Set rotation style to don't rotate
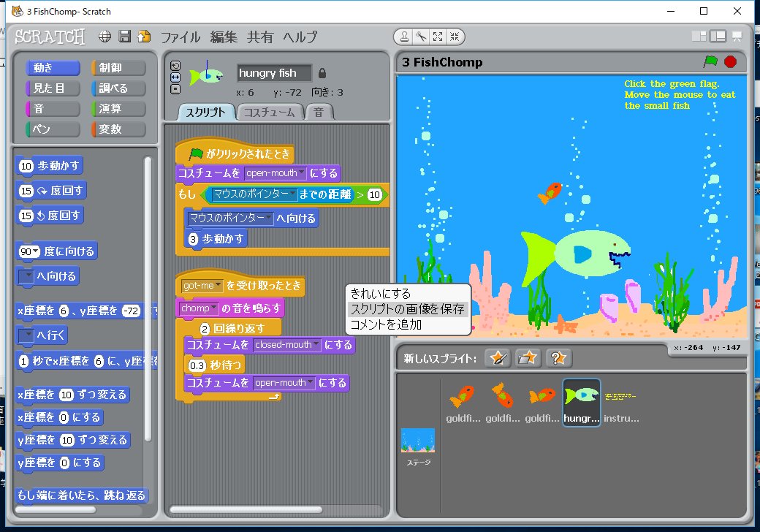Image resolution: width=760 pixels, height=532 pixels. pyautogui.click(x=175, y=89)
